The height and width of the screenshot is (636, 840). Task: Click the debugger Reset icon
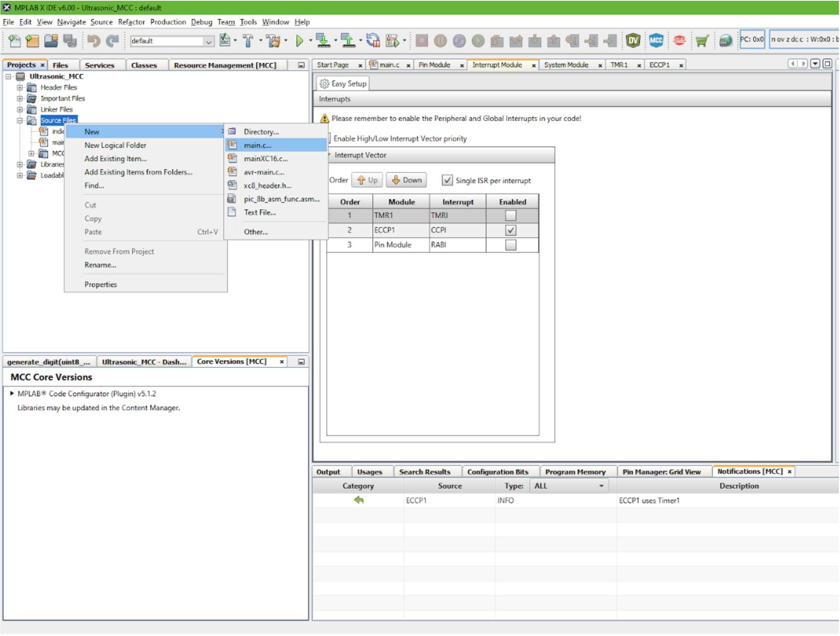pos(459,41)
